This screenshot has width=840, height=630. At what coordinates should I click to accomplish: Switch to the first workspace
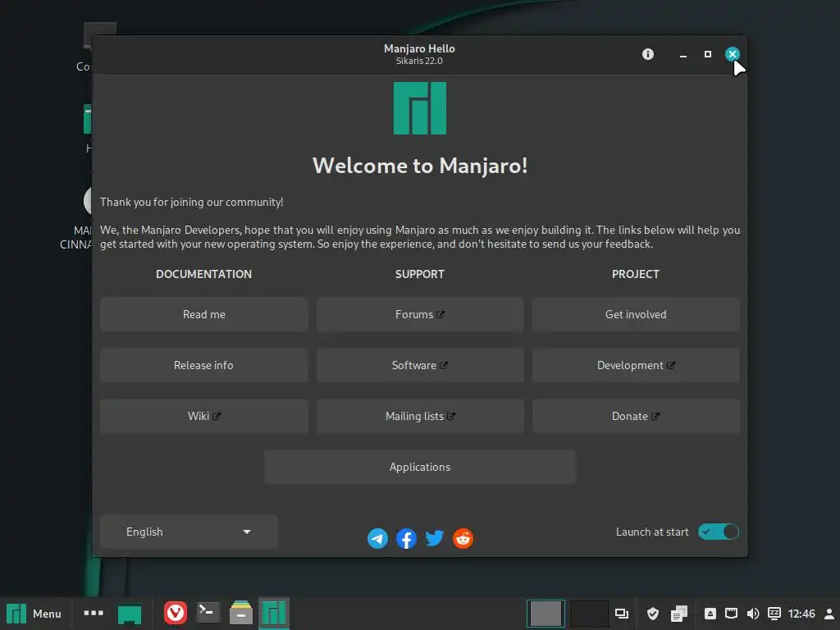pos(546,614)
